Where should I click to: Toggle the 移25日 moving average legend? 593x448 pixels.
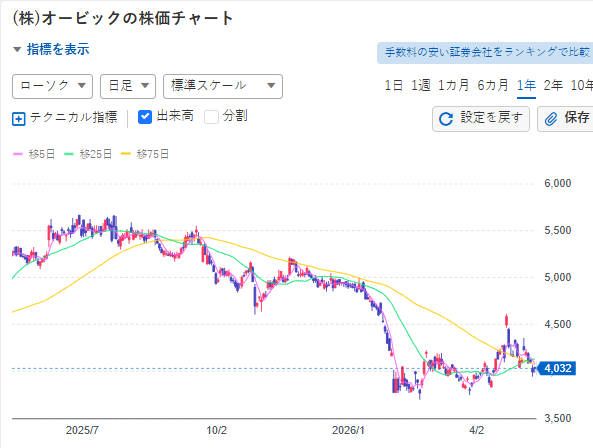(88, 154)
